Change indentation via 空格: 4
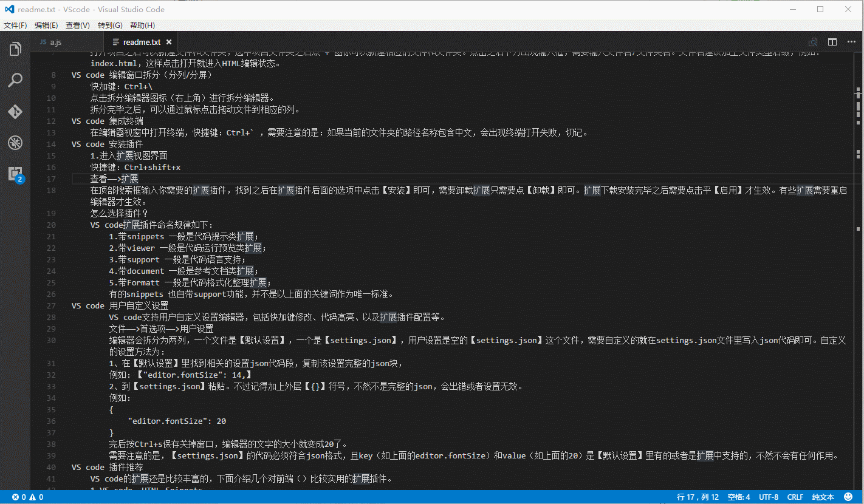Image resolution: width=864 pixels, height=504 pixels. click(x=738, y=497)
